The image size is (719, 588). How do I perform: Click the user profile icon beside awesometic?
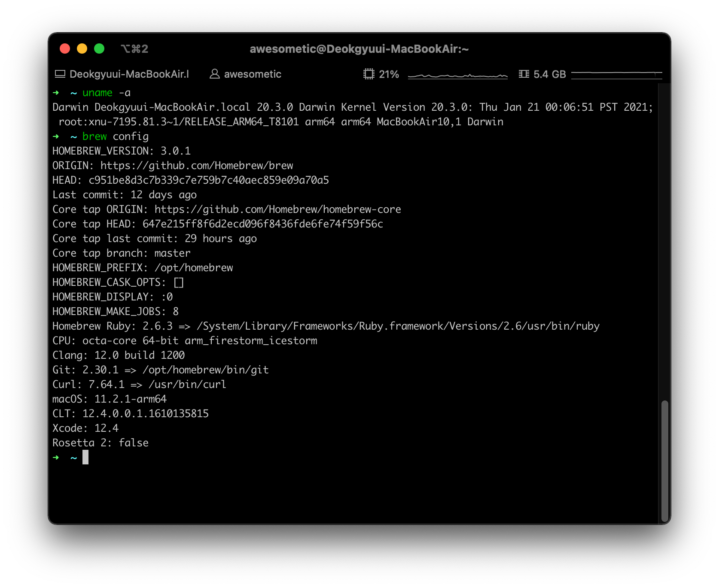pyautogui.click(x=215, y=74)
